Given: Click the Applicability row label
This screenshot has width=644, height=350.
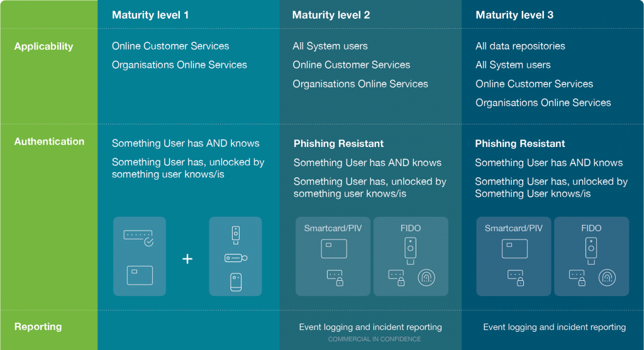Looking at the screenshot, I should (x=43, y=46).
